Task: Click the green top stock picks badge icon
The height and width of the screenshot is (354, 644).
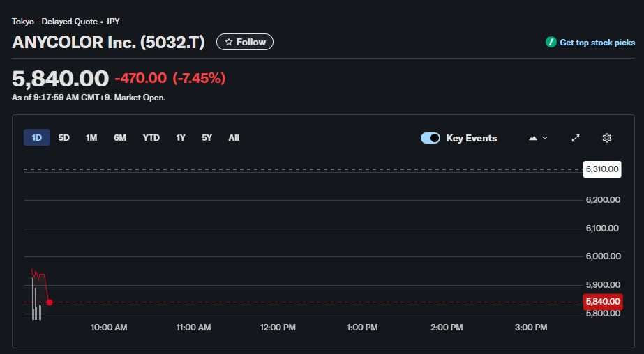Action: click(551, 42)
